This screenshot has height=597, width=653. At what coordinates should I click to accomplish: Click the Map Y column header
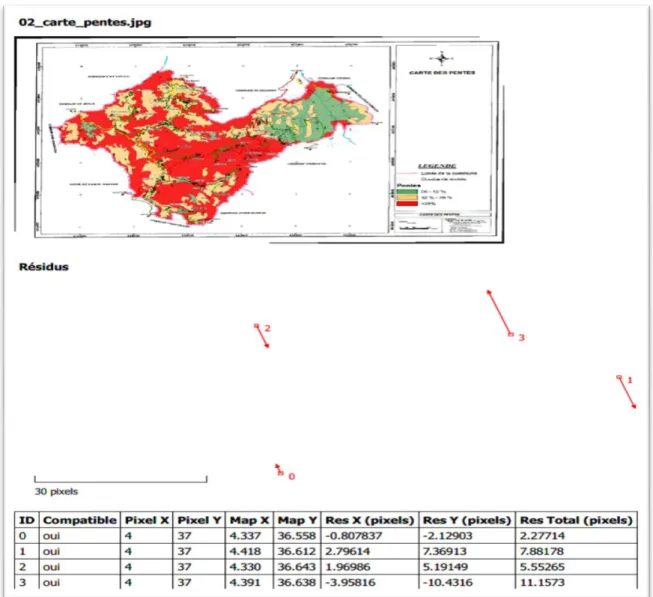297,520
